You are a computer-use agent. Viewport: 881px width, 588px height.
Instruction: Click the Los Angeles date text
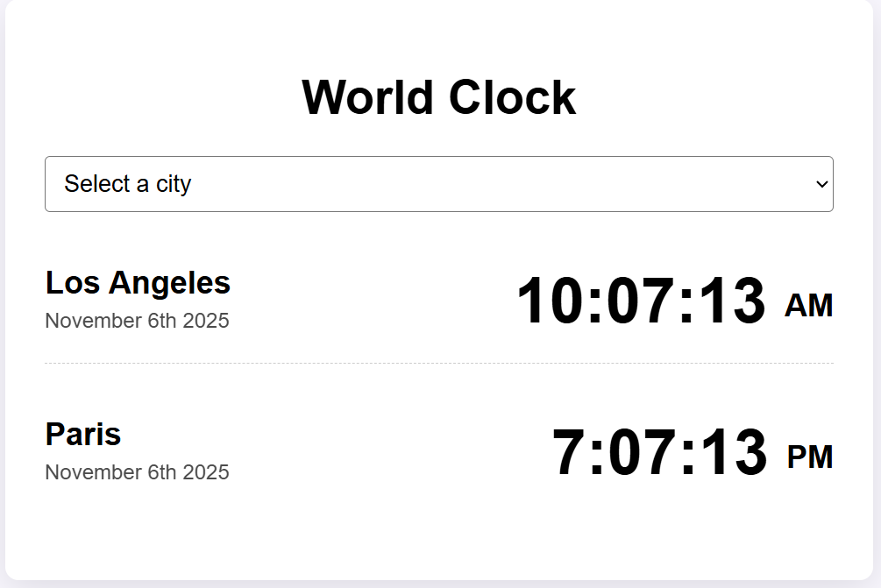(x=137, y=321)
